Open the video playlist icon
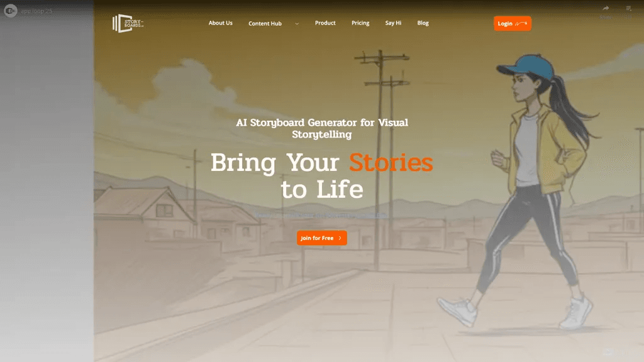 coord(628,8)
